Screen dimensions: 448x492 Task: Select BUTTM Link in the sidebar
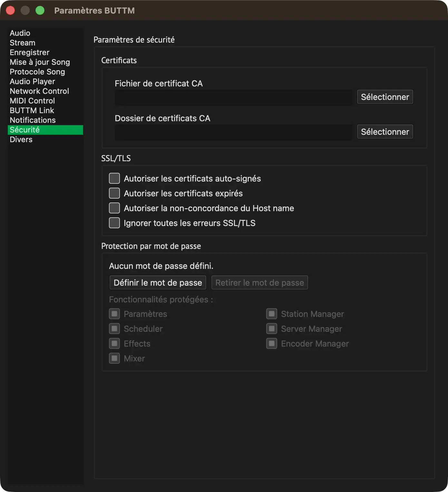pos(45,111)
